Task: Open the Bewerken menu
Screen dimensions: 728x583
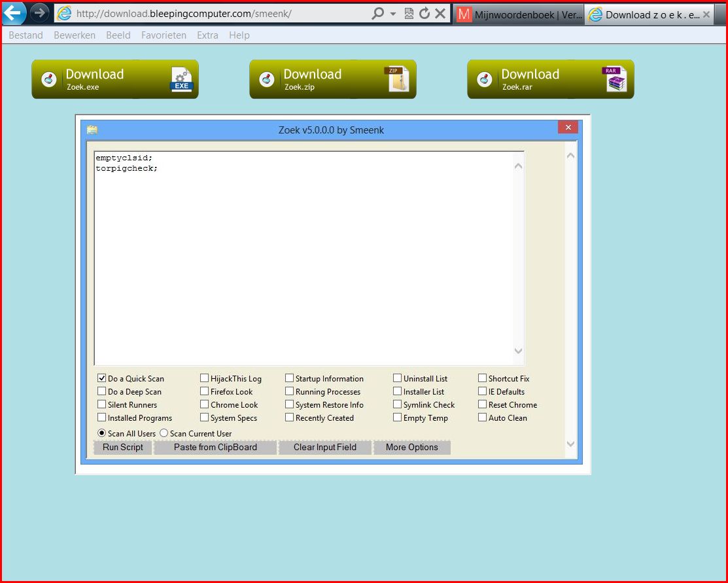Action: pyautogui.click(x=75, y=35)
